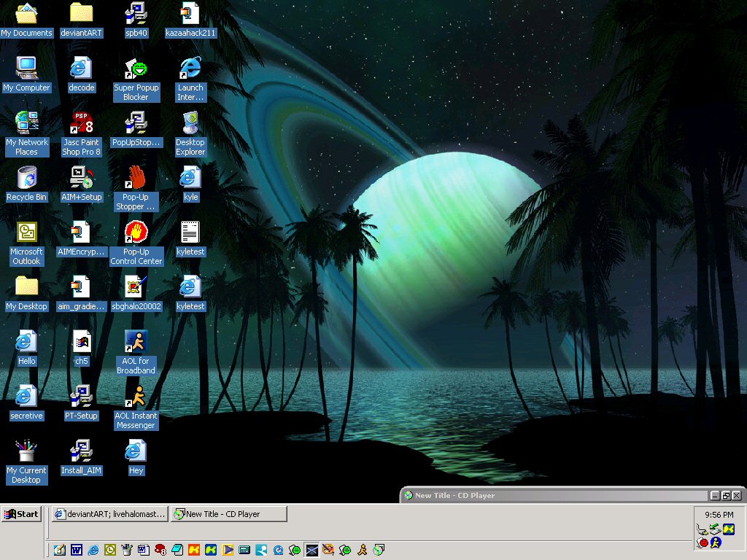Click the blue Word W quick launch icon

point(76,550)
